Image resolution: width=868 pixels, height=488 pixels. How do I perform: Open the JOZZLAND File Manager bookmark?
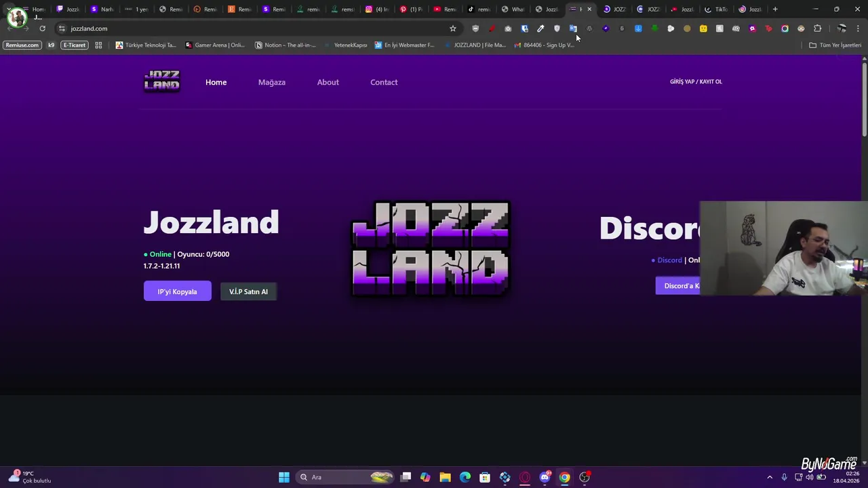475,45
